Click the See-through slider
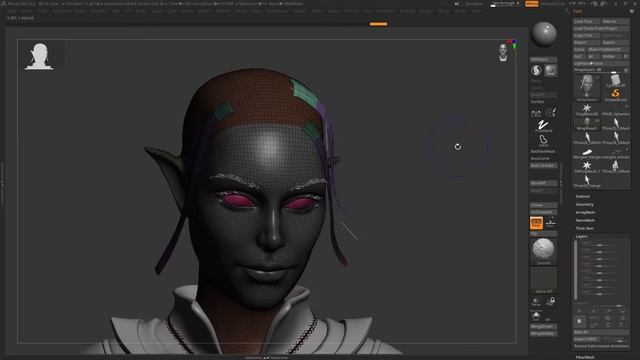 (504, 4)
